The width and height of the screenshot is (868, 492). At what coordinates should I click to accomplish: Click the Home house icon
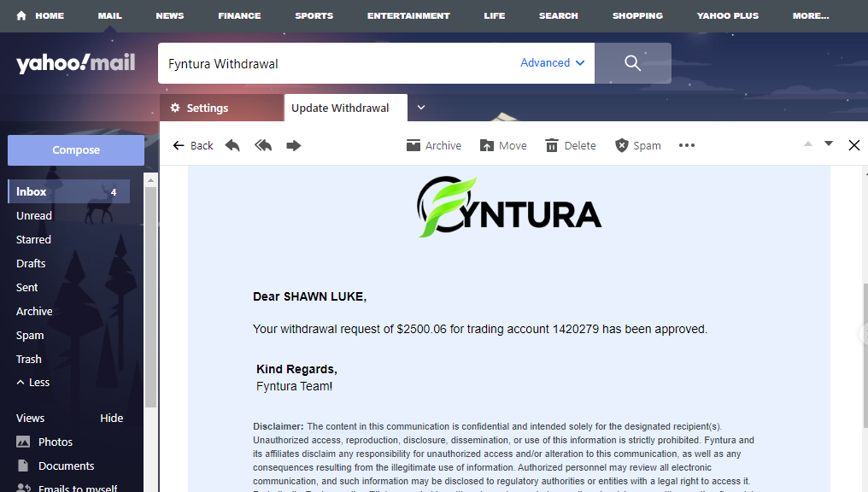pyautogui.click(x=21, y=15)
